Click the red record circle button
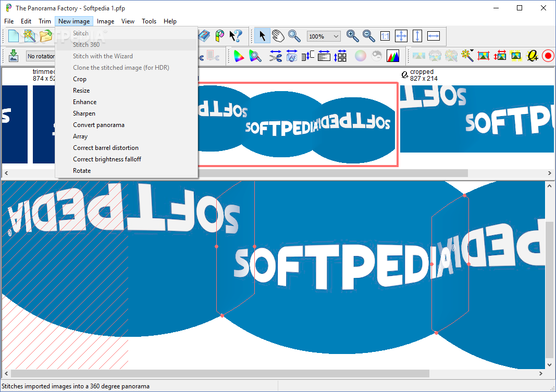 [x=548, y=56]
